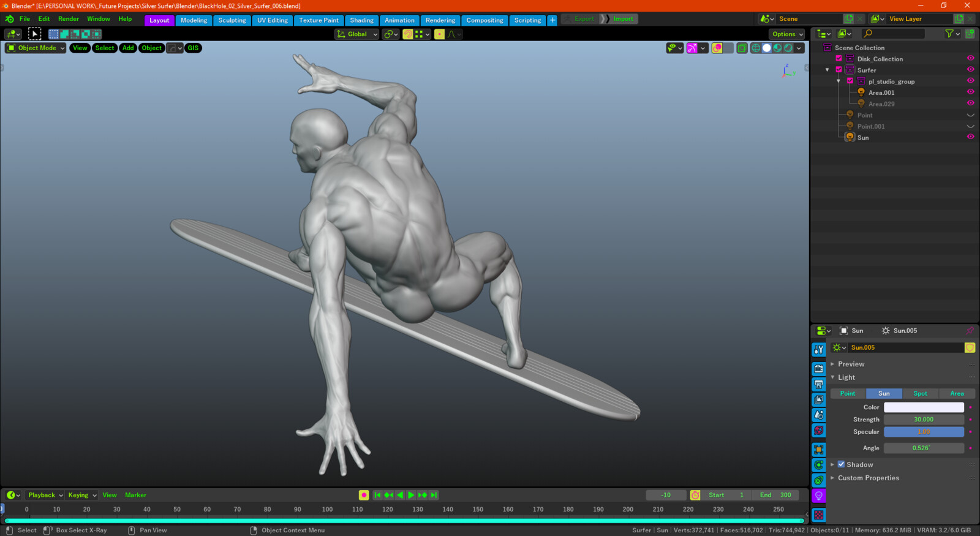Open the Render menu
Viewport: 980px width, 536px height.
click(x=69, y=19)
